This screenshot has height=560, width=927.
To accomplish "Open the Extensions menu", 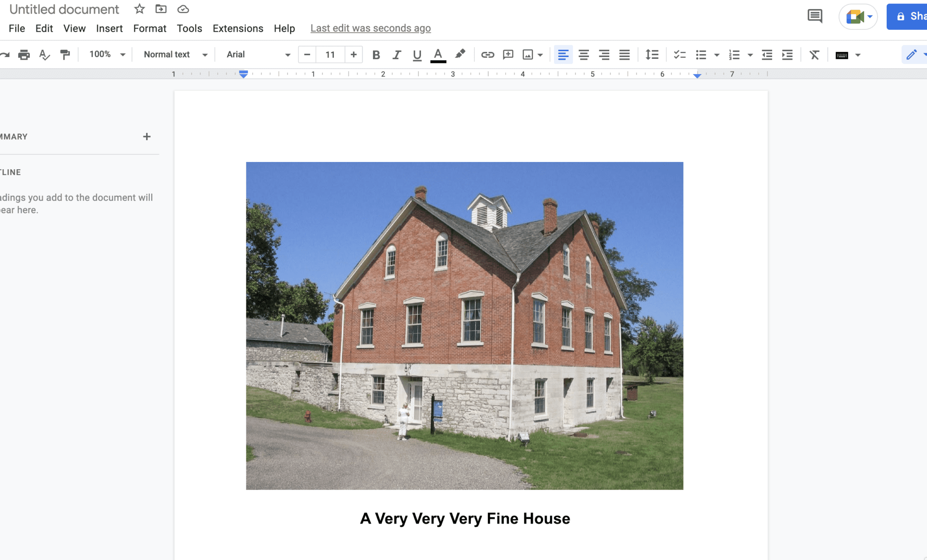I will (238, 28).
